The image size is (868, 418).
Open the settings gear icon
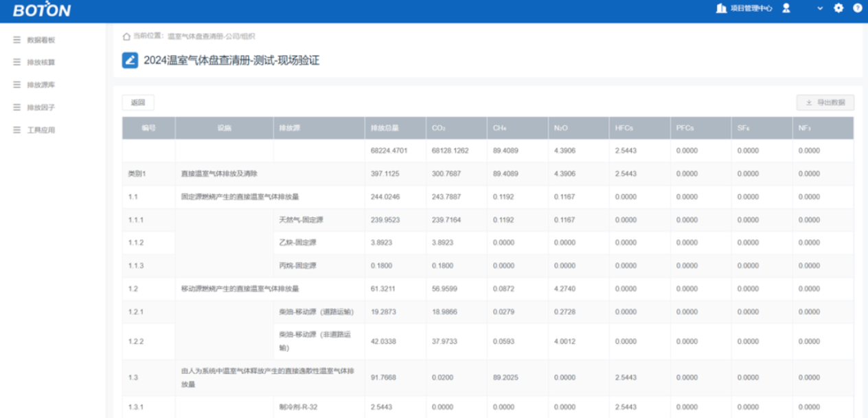pyautogui.click(x=838, y=8)
